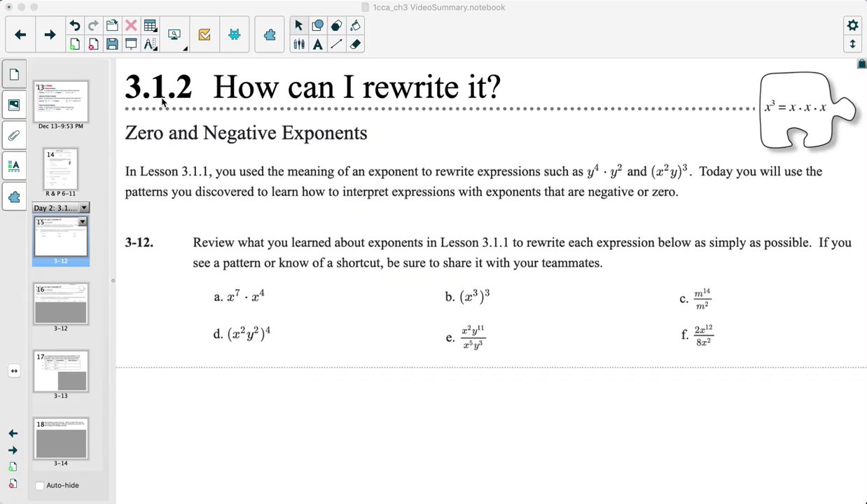
Task: Select page 16 thumbnail 3-12
Action: coord(61,304)
